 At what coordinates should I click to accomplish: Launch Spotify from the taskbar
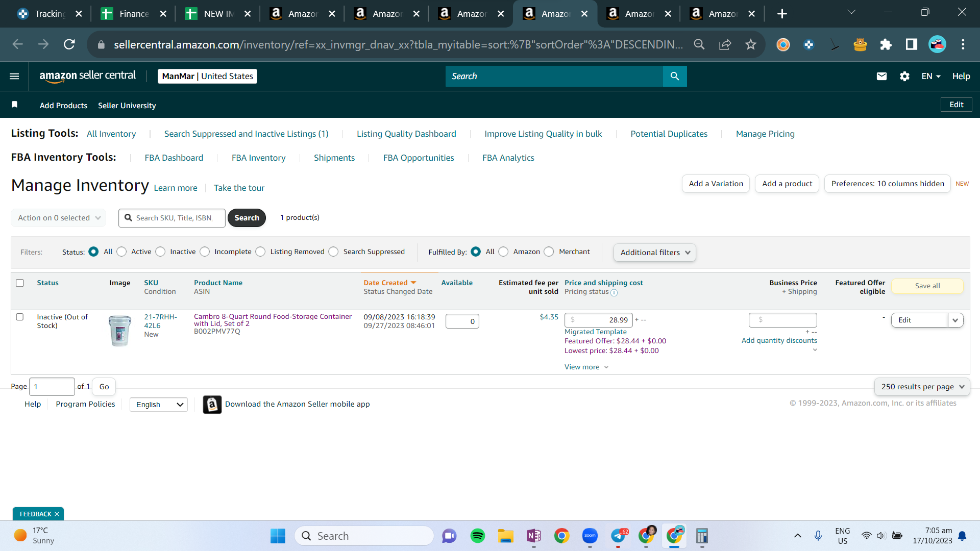(x=478, y=536)
